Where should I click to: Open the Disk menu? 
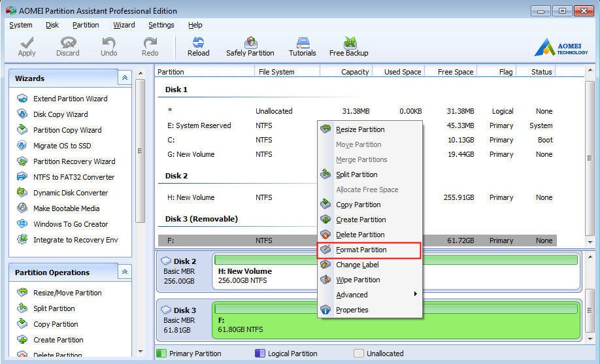pos(52,25)
